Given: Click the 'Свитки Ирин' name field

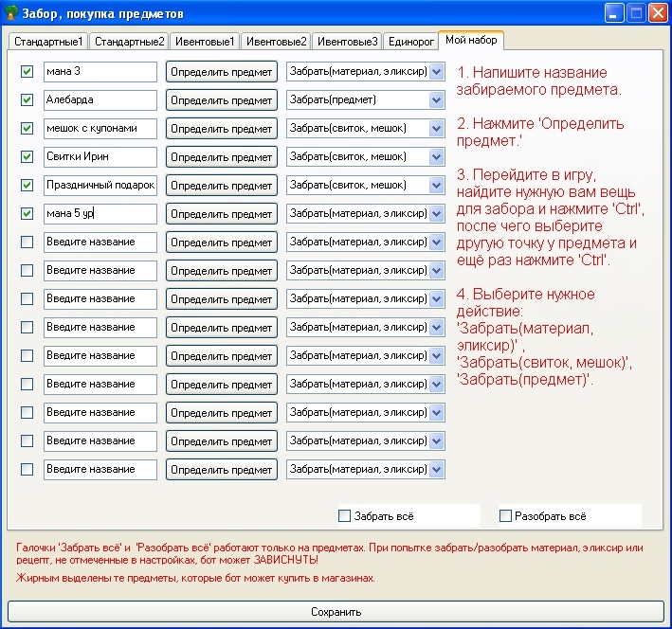Looking at the screenshot, I should 100,157.
